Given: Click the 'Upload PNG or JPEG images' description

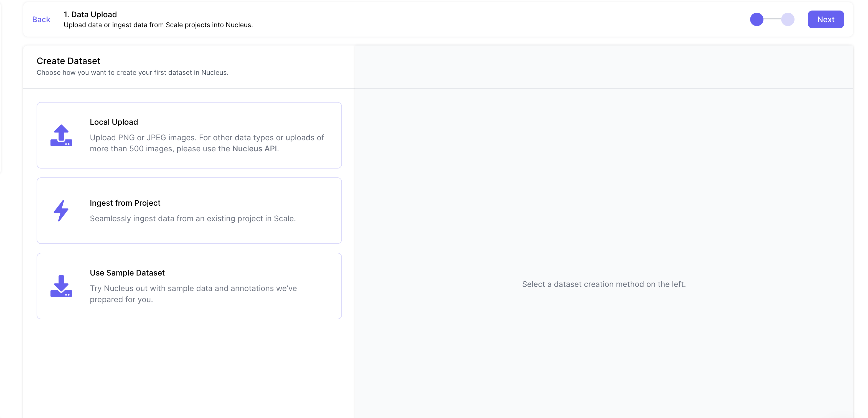Looking at the screenshot, I should pyautogui.click(x=207, y=137).
